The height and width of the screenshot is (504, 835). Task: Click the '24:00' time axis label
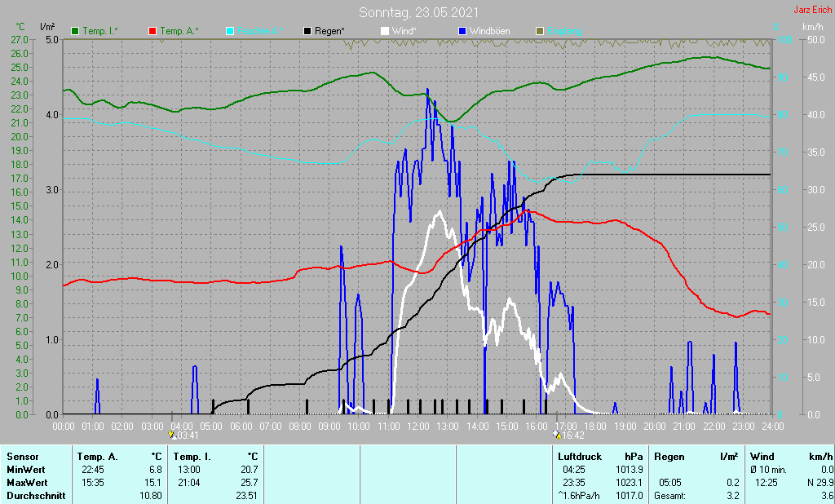[x=773, y=427]
